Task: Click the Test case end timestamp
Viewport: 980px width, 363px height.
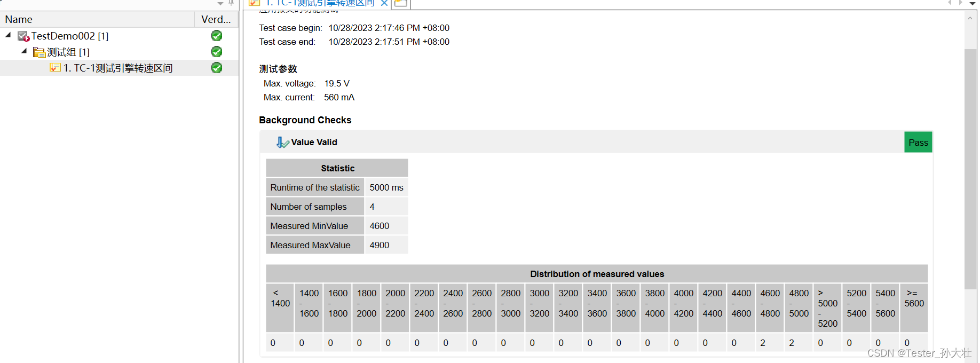Action: (389, 42)
